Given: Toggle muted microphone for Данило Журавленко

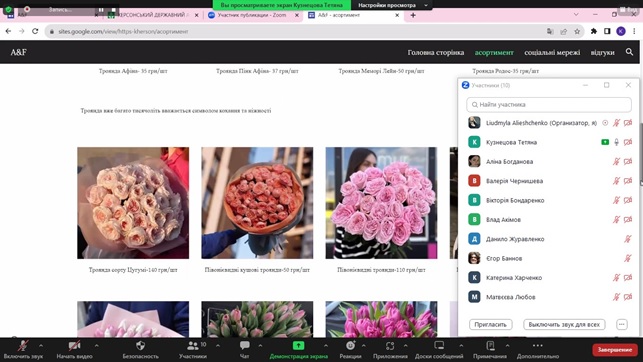Looking at the screenshot, I should tap(627, 239).
